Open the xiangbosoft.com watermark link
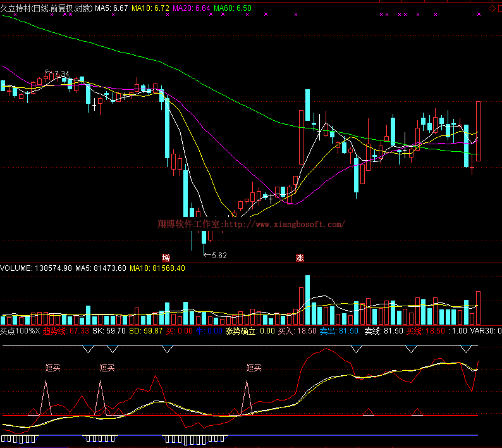Viewport: 502px width, 448px height. (250, 224)
